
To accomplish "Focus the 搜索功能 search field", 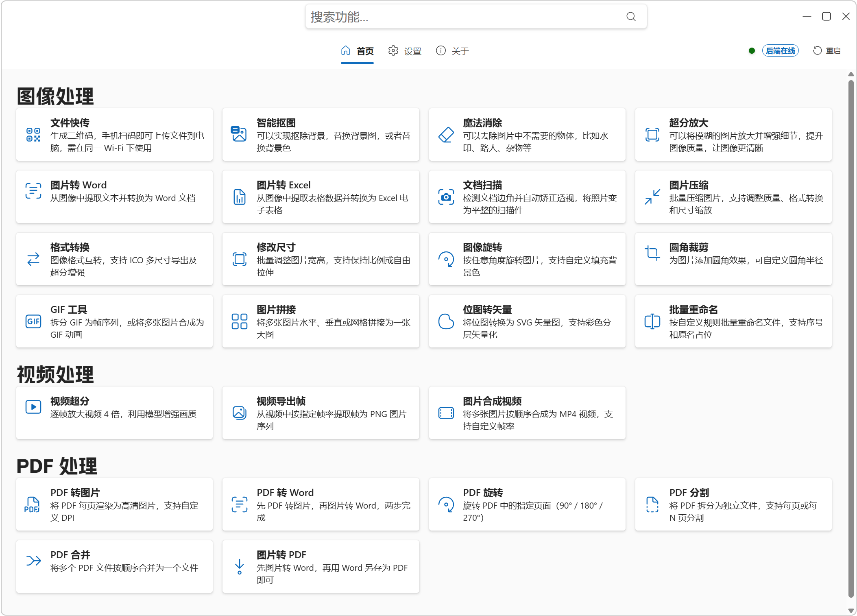I will pyautogui.click(x=476, y=17).
